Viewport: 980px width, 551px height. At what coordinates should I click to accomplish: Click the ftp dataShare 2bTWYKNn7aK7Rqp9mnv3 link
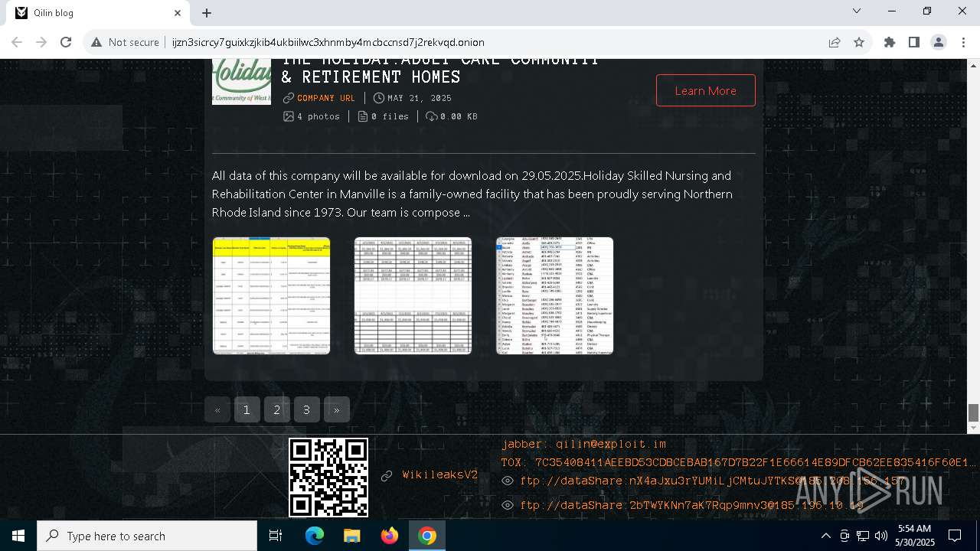(691, 505)
